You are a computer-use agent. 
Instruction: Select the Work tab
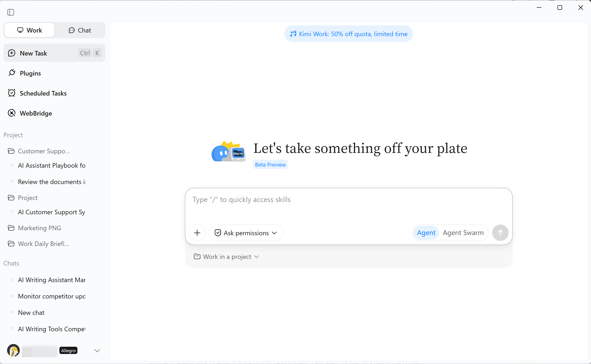tap(29, 30)
